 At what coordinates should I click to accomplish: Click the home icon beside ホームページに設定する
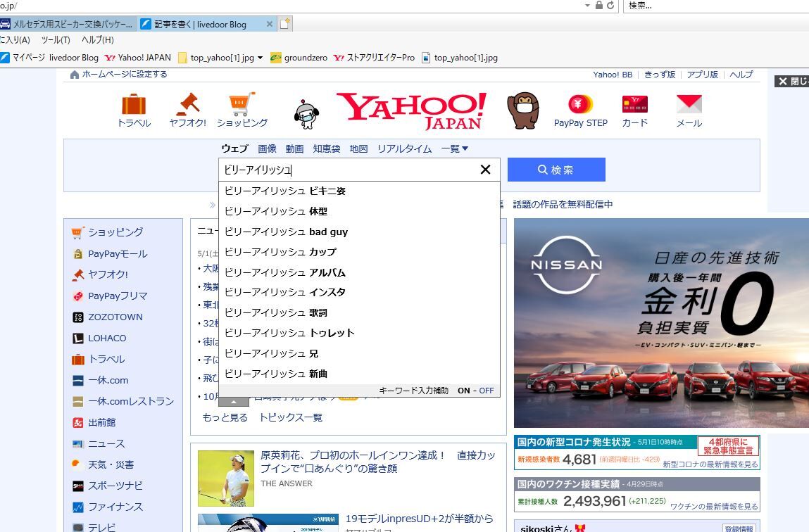coord(75,74)
